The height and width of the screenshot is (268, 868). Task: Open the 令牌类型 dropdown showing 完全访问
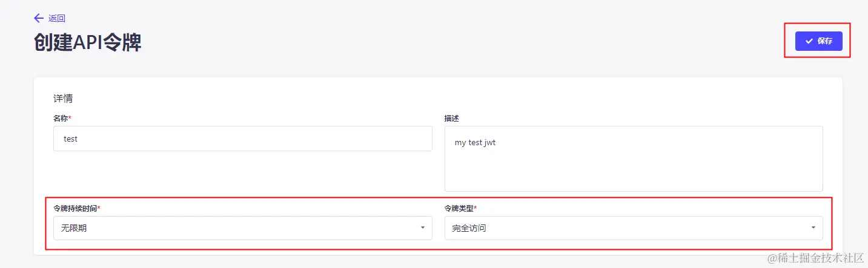[634, 228]
